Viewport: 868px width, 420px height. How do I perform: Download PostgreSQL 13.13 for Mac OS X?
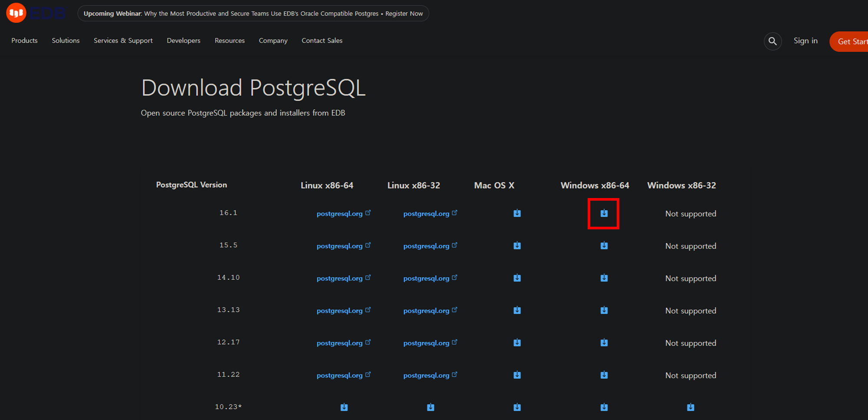pyautogui.click(x=517, y=310)
